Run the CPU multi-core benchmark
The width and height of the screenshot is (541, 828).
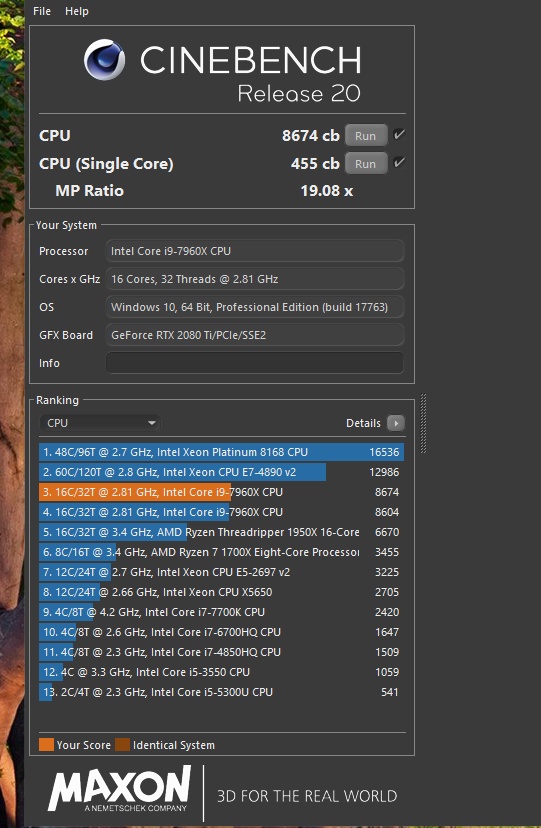[366, 136]
